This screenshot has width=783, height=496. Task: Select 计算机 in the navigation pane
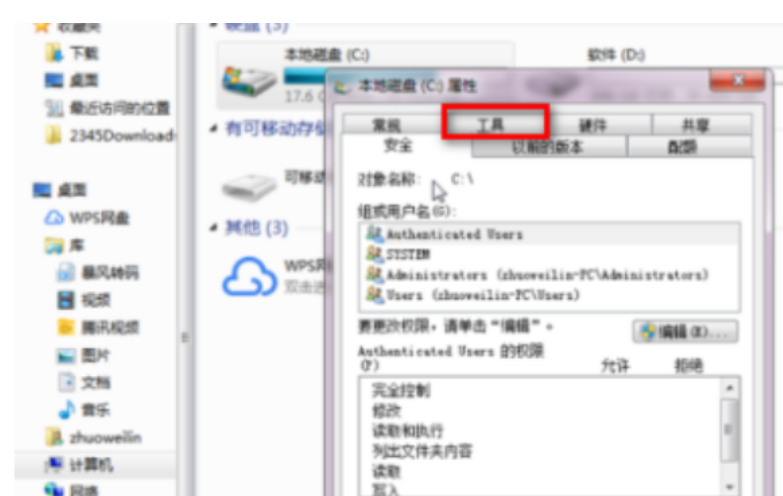point(80,465)
